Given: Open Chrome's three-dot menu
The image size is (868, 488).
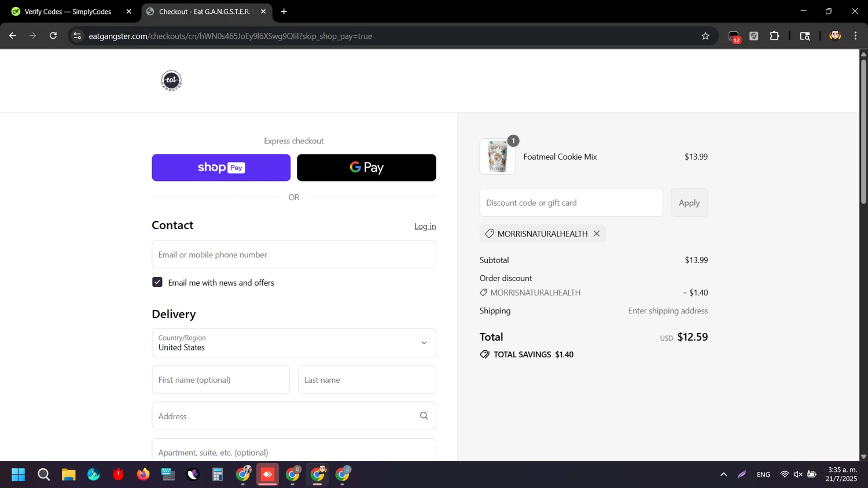Looking at the screenshot, I should tap(855, 36).
